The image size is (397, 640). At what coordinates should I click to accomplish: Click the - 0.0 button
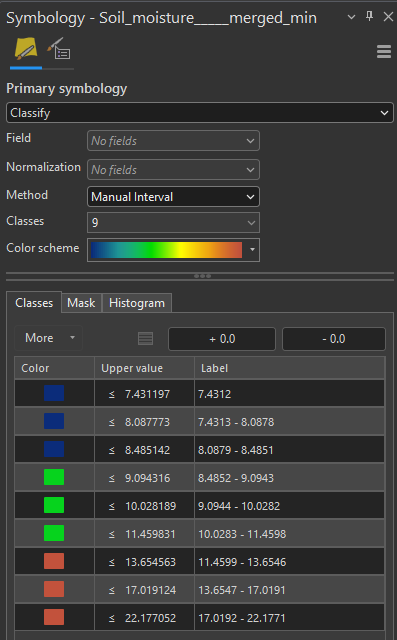pos(334,339)
